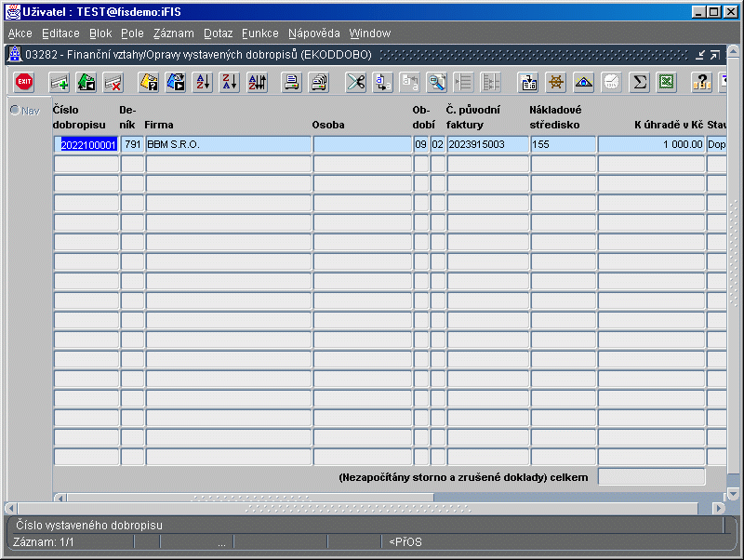Click the greyed round clock icon
Image resolution: width=744 pixels, height=560 pixels.
(x=612, y=83)
